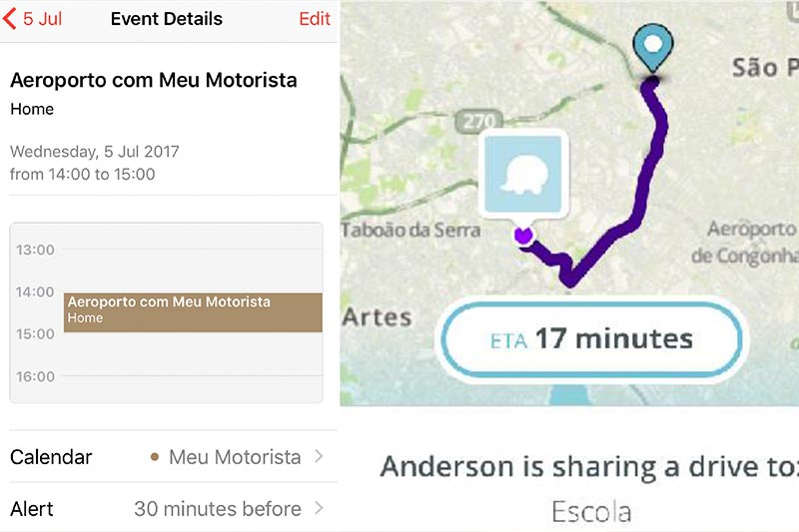The width and height of the screenshot is (799, 532).
Task: Tap the blue destination pin on map
Action: coord(653,47)
